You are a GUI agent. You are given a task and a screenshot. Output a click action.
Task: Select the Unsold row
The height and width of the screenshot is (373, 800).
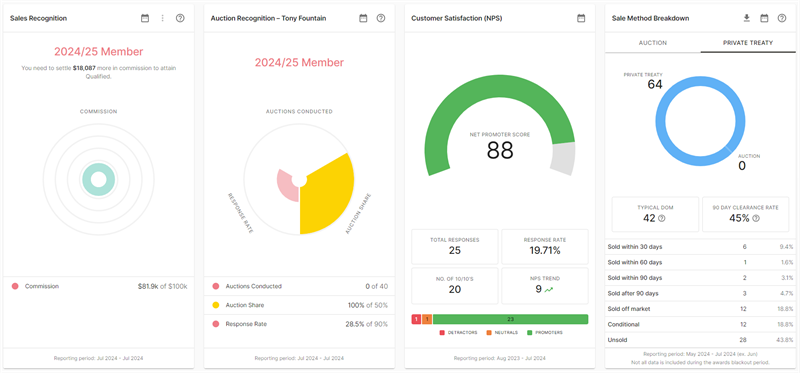click(701, 340)
